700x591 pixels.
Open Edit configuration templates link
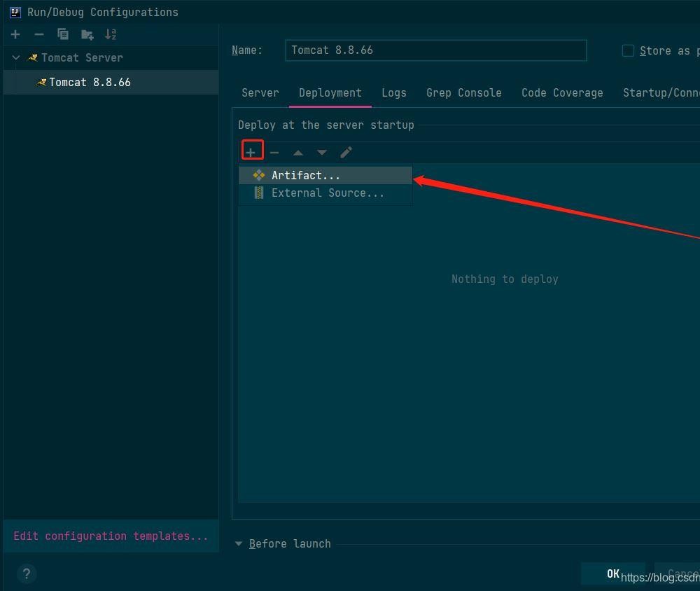111,536
